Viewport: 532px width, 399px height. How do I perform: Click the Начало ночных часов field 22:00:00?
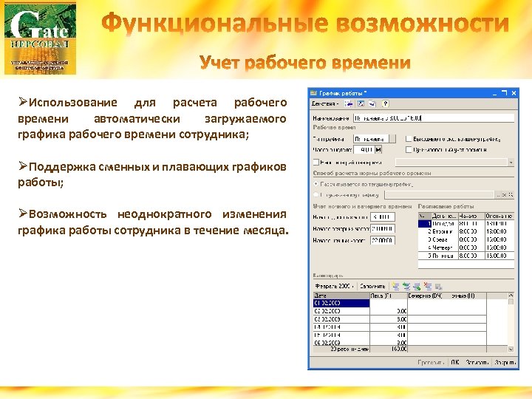tap(383, 240)
